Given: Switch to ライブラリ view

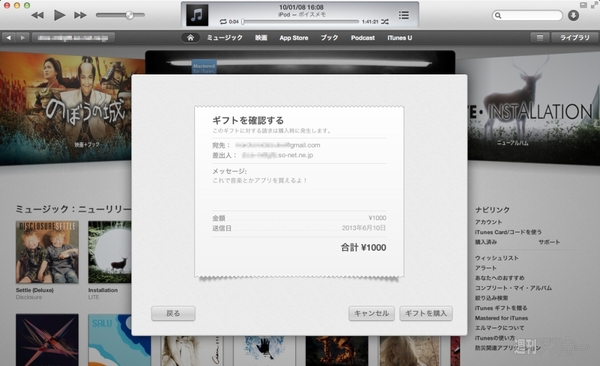Looking at the screenshot, I should tap(575, 38).
